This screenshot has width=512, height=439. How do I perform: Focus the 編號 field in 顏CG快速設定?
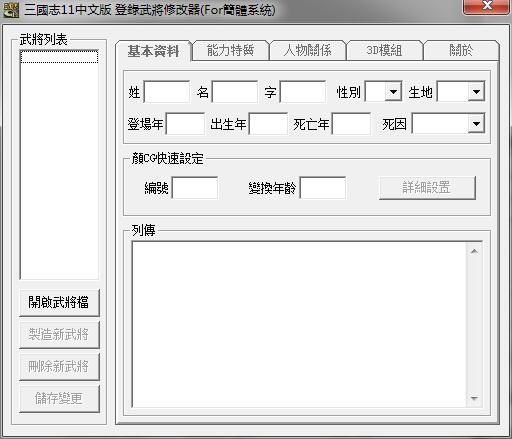pos(195,188)
